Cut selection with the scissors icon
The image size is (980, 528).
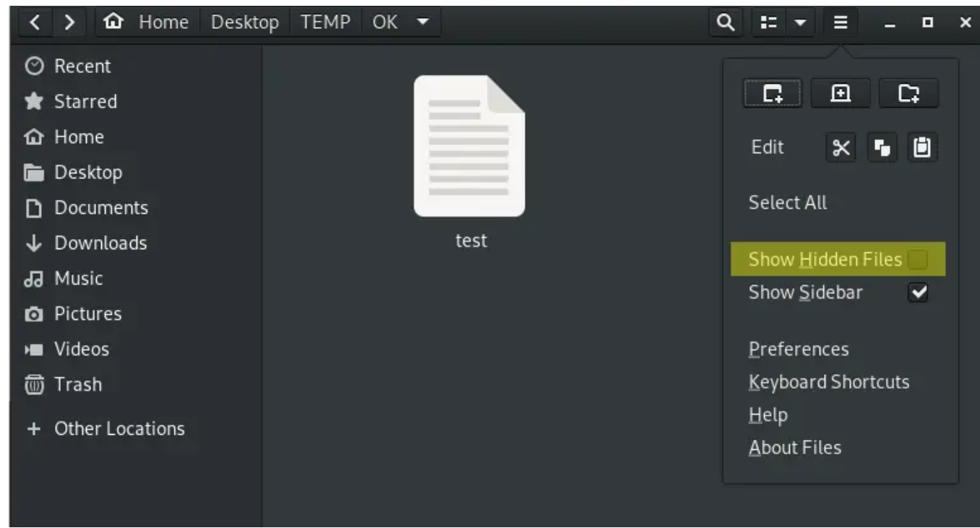(x=841, y=148)
